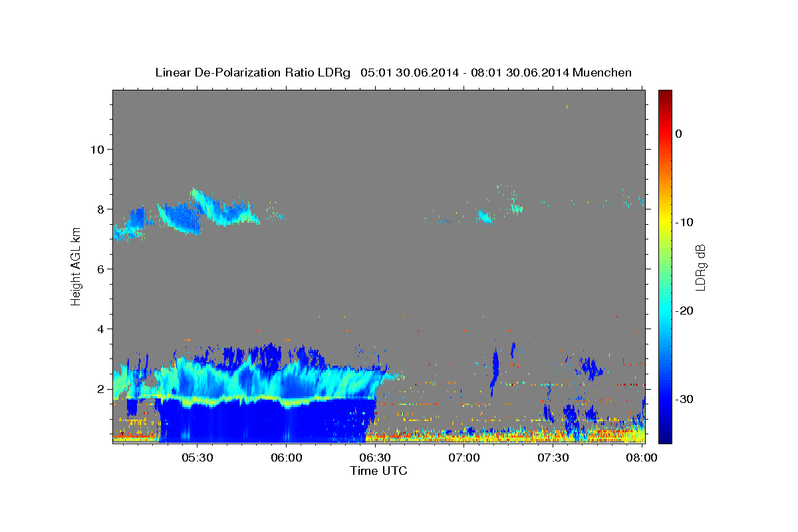
Task: Click the 'Time UTC' axis label
Action: [378, 471]
